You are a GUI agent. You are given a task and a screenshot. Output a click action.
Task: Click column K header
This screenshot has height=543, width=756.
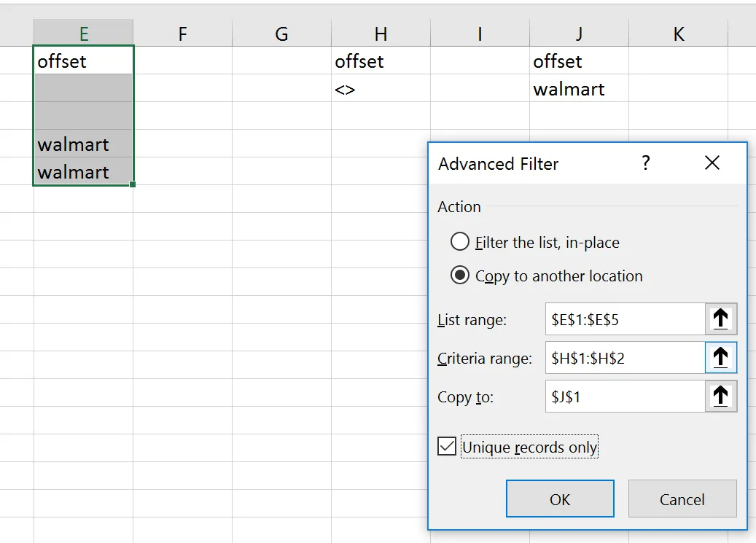tap(678, 34)
